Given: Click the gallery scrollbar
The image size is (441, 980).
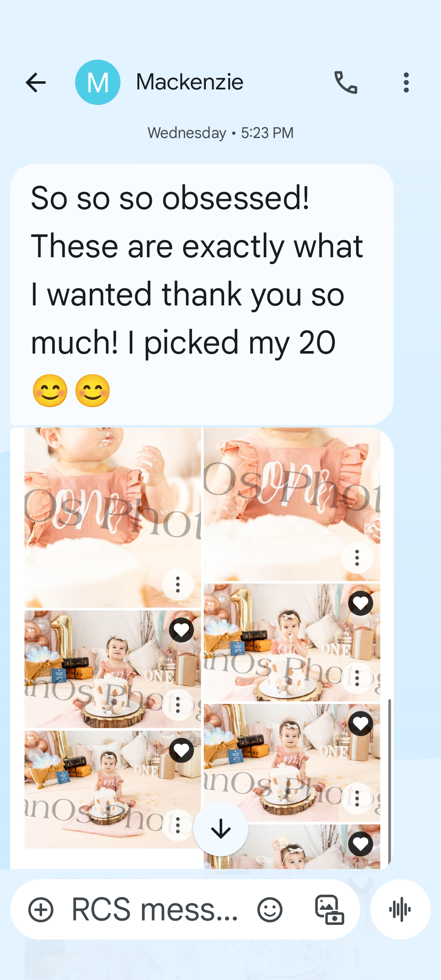Looking at the screenshot, I should click(x=390, y=782).
